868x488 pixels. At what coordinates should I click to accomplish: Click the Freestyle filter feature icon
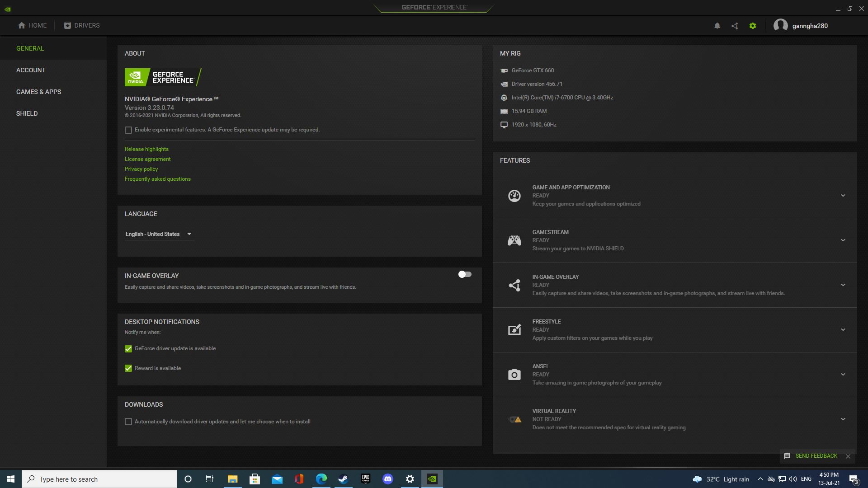point(514,329)
